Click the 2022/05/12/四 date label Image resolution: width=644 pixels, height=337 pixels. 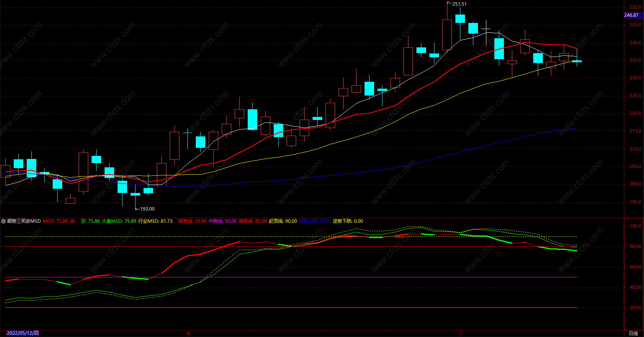coord(23,333)
